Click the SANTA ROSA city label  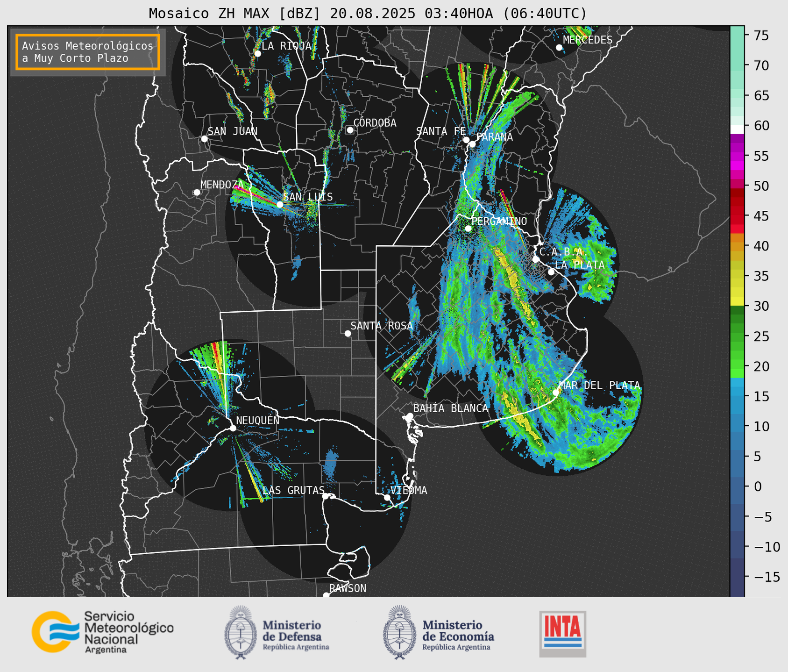click(x=382, y=326)
